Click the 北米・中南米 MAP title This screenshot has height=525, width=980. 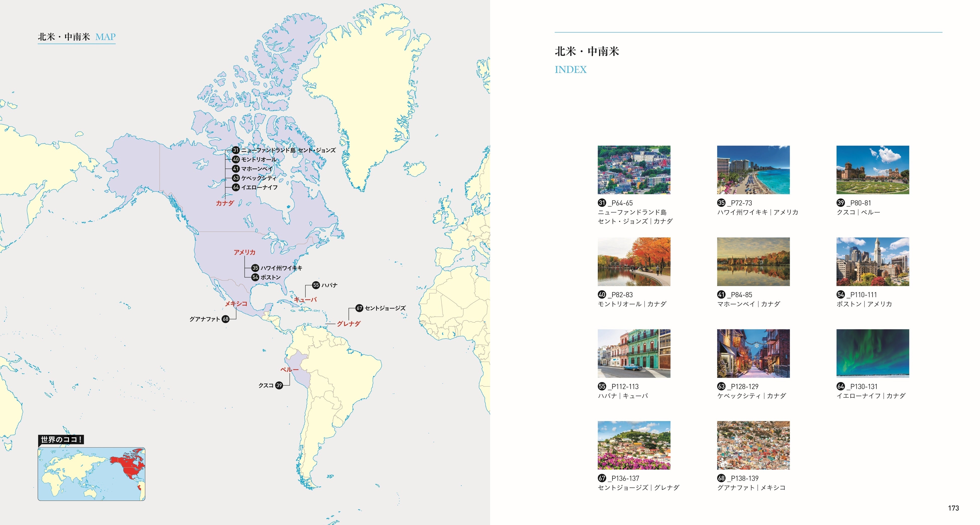76,37
